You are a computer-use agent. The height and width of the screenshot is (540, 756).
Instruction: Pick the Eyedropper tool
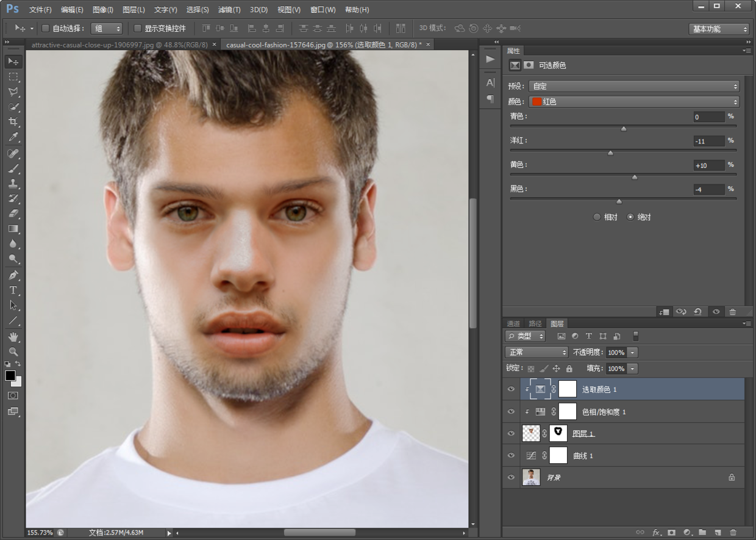point(13,137)
